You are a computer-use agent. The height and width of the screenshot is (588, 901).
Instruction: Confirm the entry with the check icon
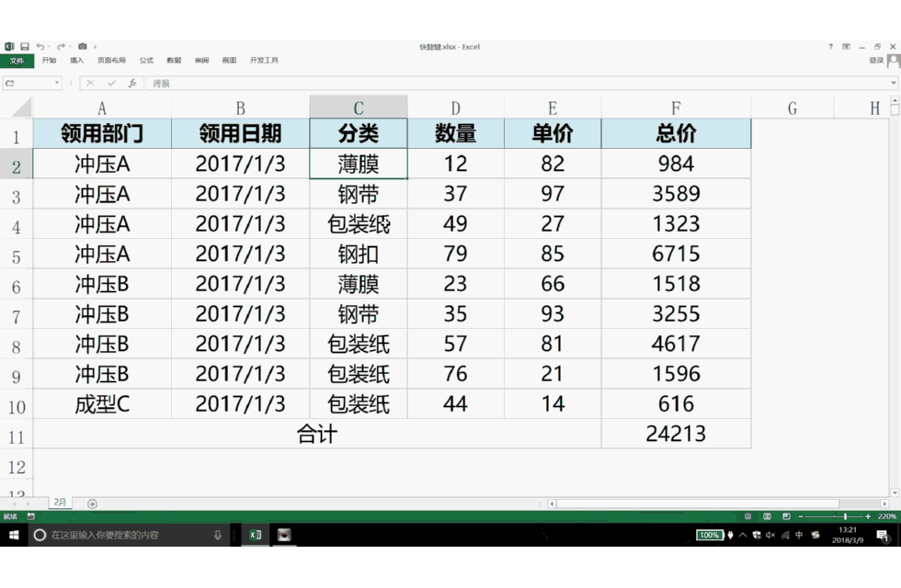point(111,82)
